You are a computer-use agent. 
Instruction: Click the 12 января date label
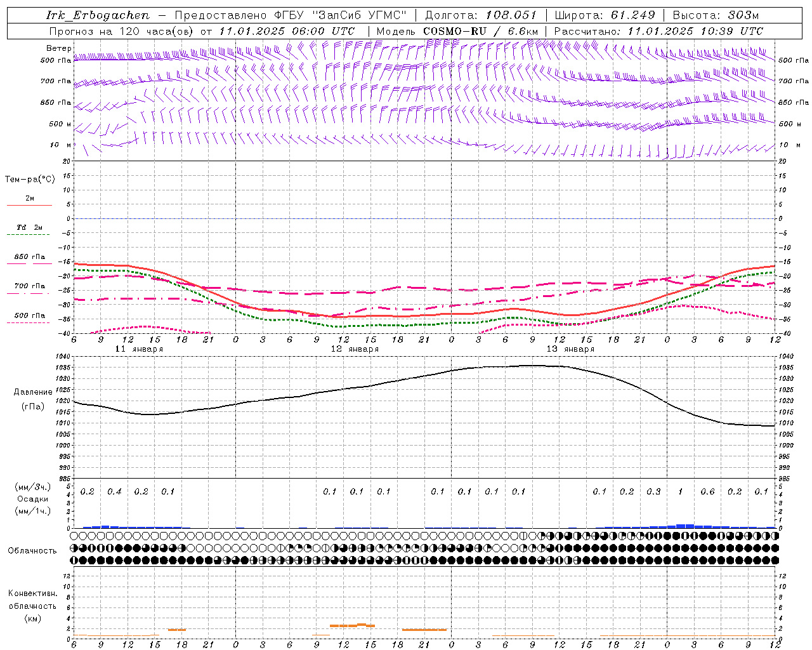click(x=355, y=349)
